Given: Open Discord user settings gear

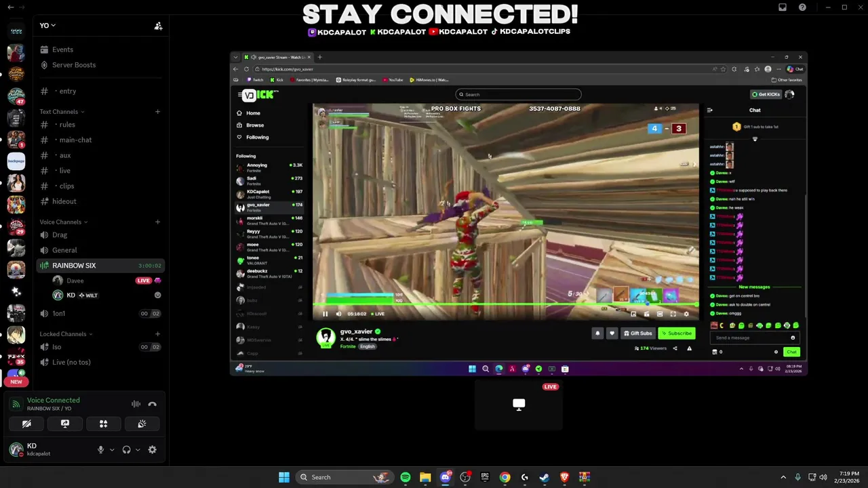Looking at the screenshot, I should [x=152, y=449].
